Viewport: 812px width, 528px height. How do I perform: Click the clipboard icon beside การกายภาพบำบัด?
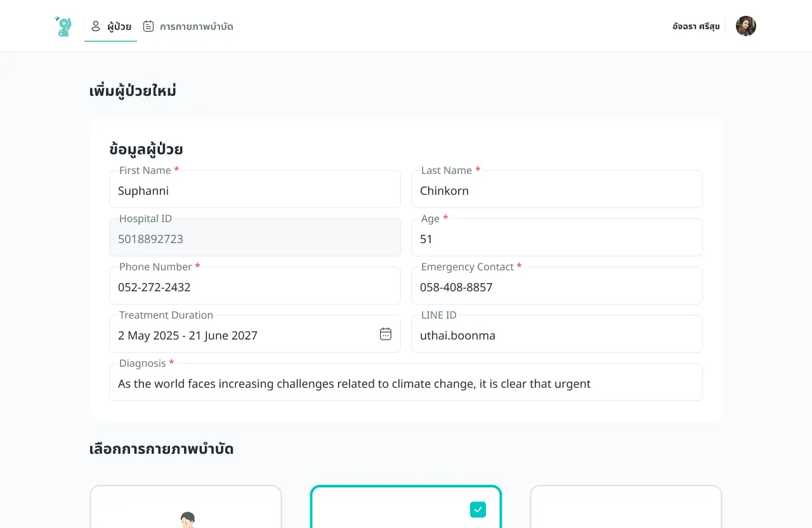pos(148,26)
